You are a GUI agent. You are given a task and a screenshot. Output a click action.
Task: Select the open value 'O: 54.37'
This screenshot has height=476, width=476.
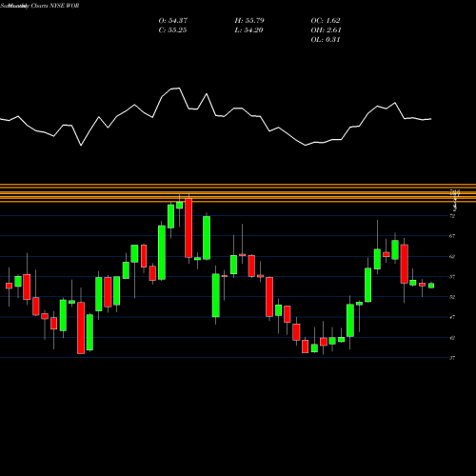[x=173, y=21]
